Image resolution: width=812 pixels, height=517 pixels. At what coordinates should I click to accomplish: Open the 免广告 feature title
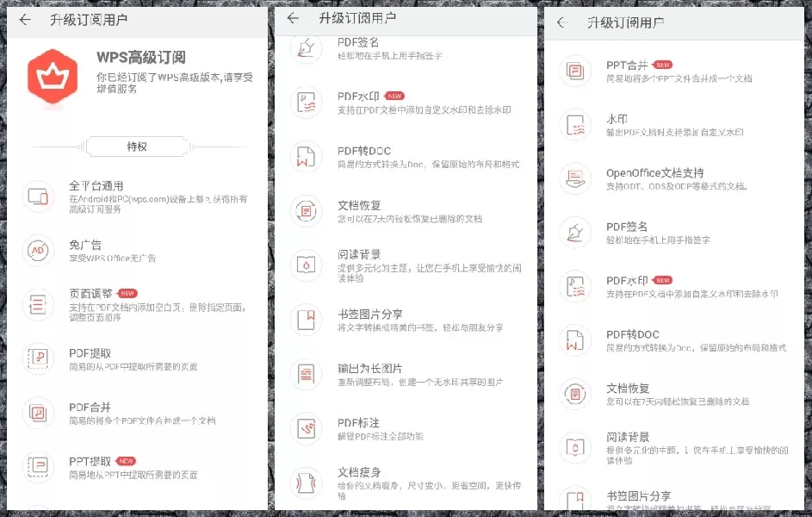point(85,245)
